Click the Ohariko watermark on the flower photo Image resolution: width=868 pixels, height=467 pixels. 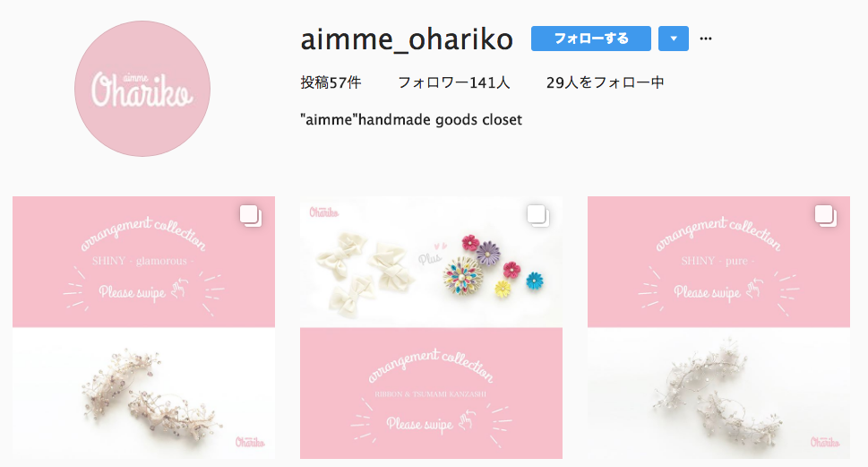tap(324, 212)
